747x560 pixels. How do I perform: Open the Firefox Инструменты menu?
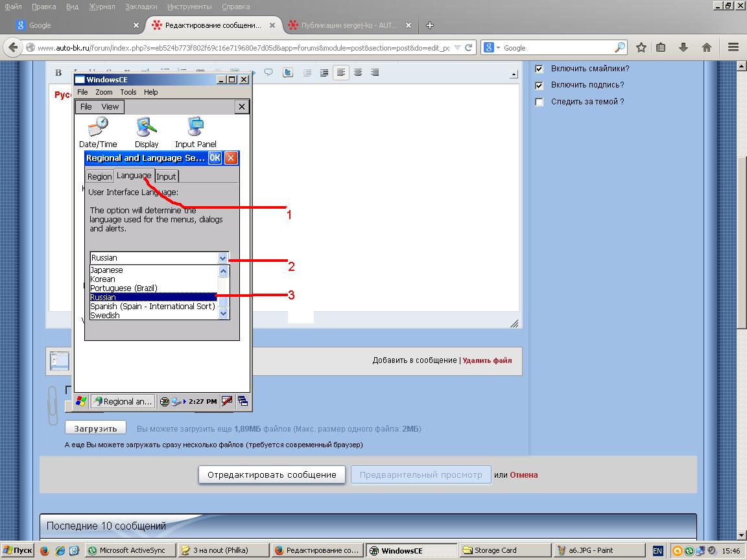point(189,6)
